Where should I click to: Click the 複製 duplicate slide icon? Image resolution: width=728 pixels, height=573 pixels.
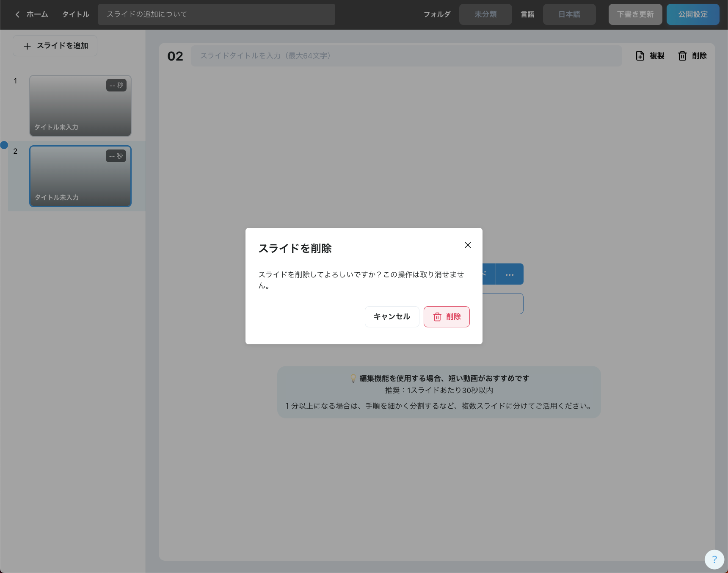point(640,56)
